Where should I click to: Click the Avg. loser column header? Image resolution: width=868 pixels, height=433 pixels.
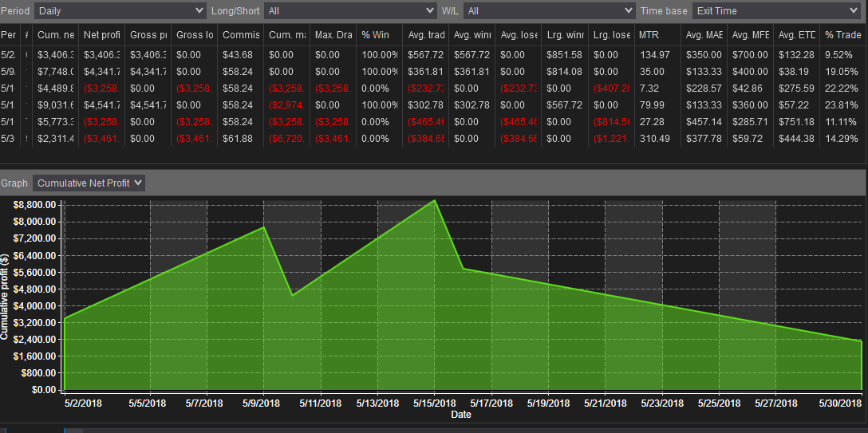tap(518, 35)
